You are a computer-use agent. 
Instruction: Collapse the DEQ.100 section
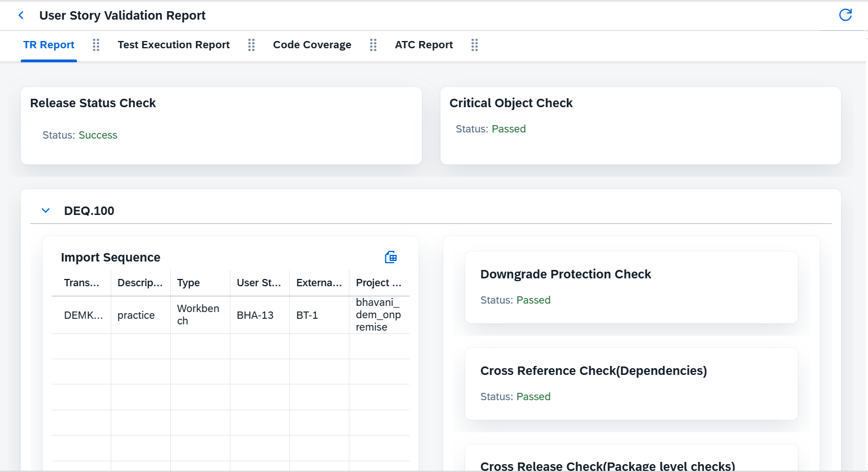pos(46,210)
